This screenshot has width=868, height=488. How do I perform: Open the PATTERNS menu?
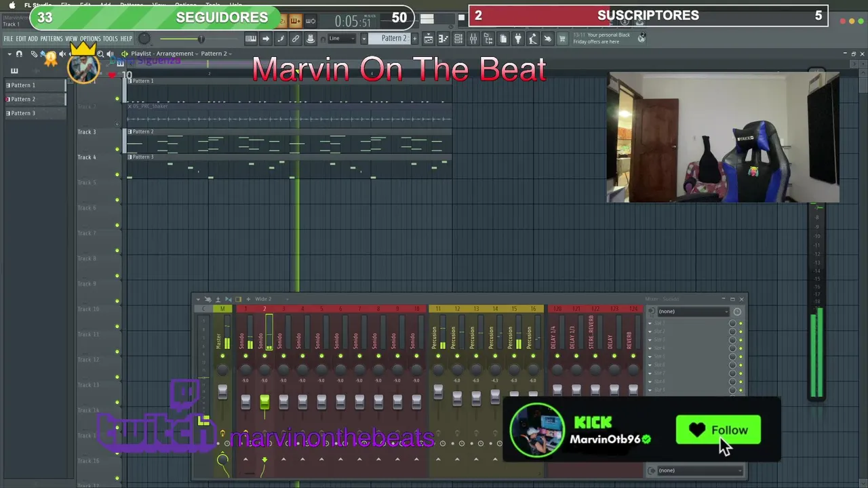pyautogui.click(x=52, y=39)
